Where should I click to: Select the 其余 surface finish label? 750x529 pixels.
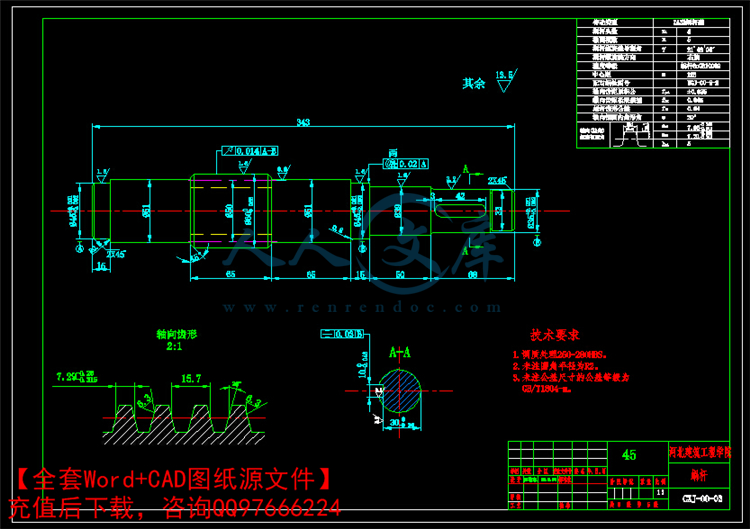pos(474,84)
